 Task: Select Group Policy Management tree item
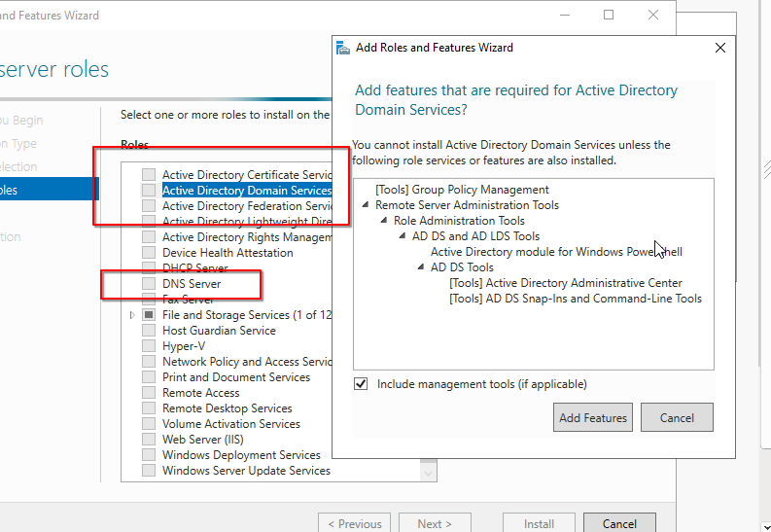tap(462, 190)
